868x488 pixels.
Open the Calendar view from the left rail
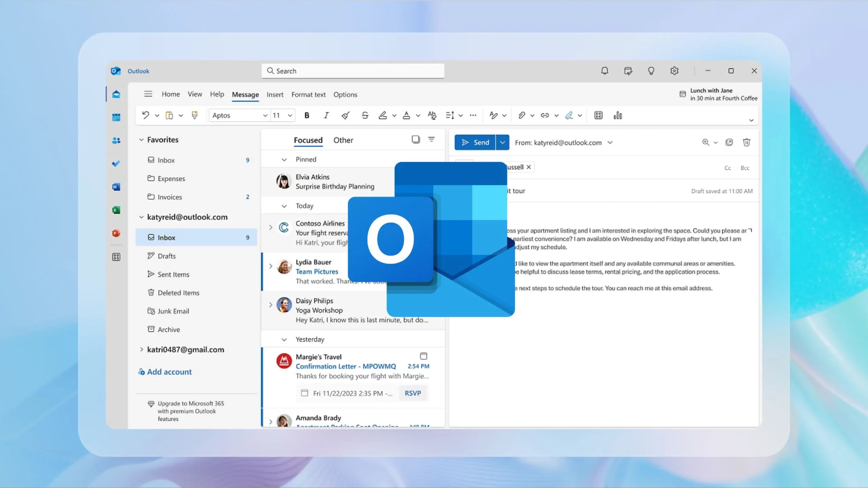pyautogui.click(x=116, y=117)
